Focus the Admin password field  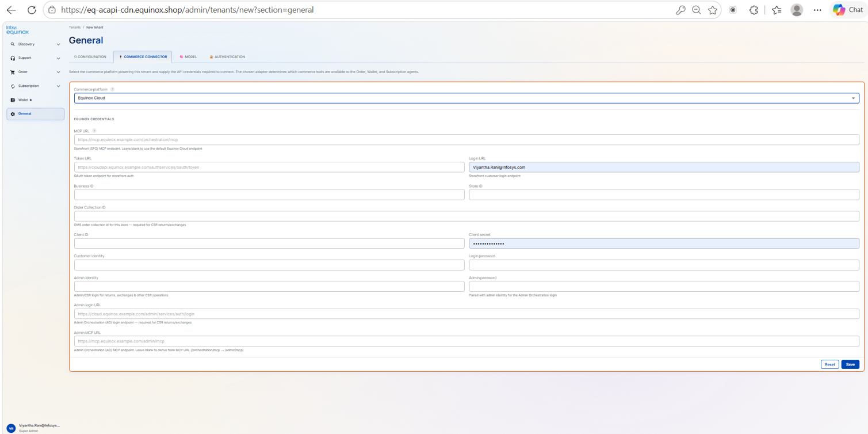pos(664,286)
